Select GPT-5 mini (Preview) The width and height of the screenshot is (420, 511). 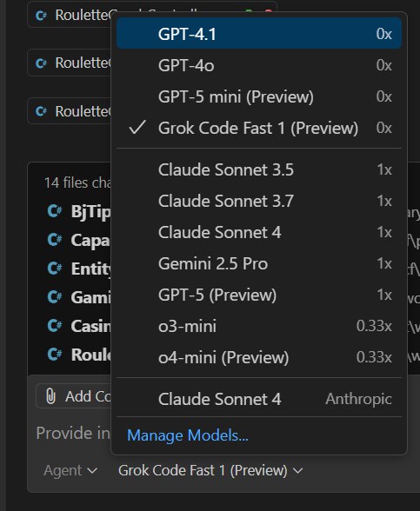[x=259, y=96]
